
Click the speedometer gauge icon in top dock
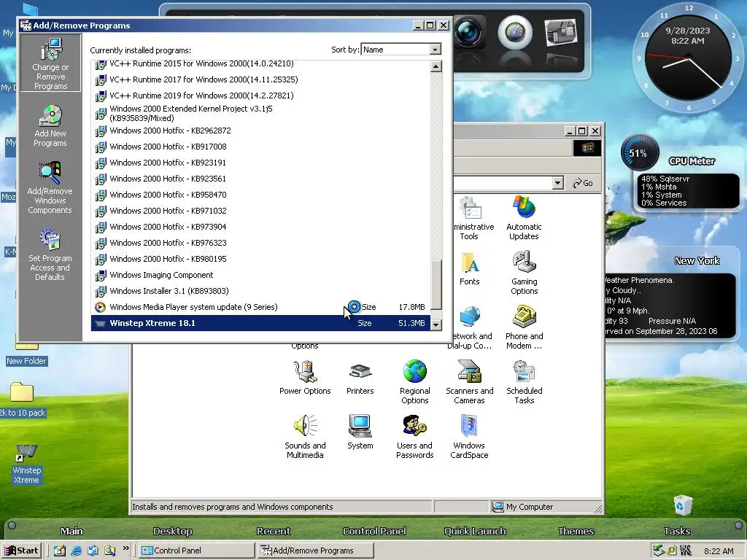pyautogui.click(x=515, y=32)
